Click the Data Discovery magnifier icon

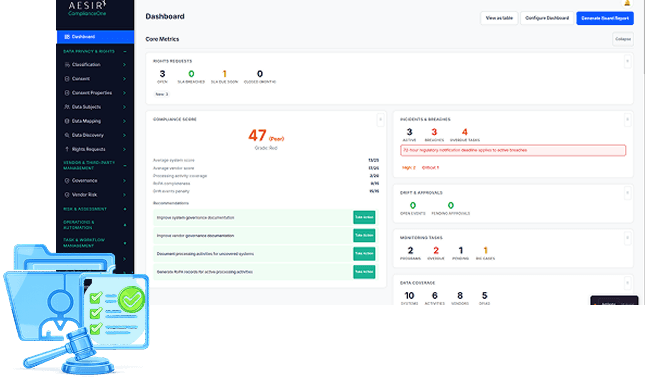[x=67, y=135]
